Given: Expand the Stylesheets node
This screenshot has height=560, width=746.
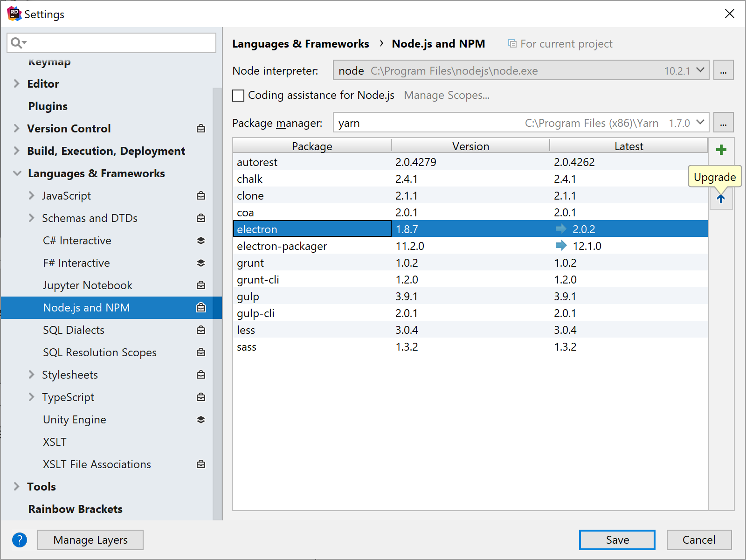Looking at the screenshot, I should point(32,375).
